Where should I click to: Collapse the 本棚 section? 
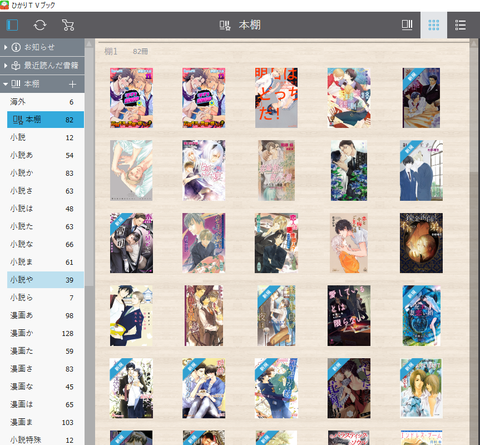pyautogui.click(x=42, y=84)
